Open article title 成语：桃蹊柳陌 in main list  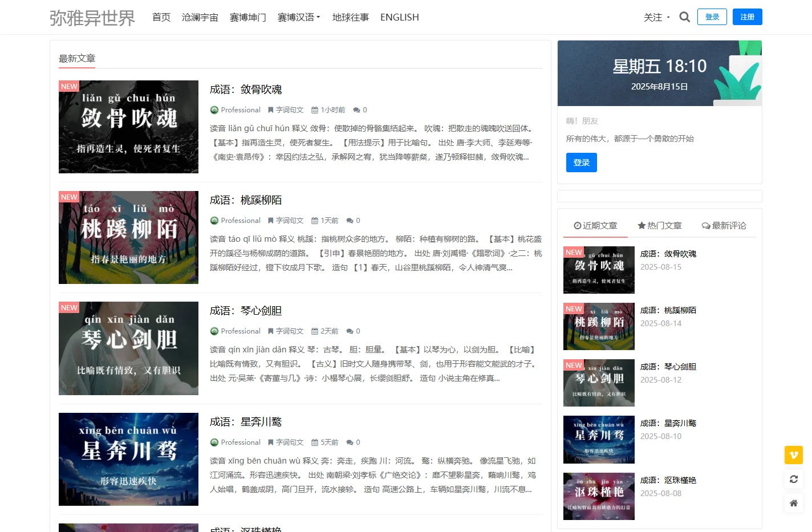(246, 200)
